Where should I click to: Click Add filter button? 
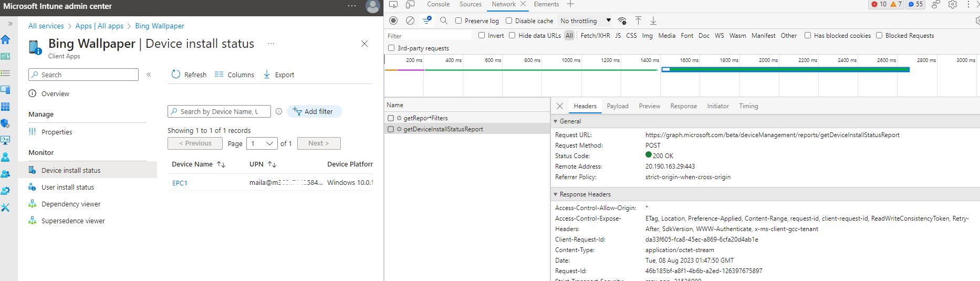pyautogui.click(x=314, y=111)
